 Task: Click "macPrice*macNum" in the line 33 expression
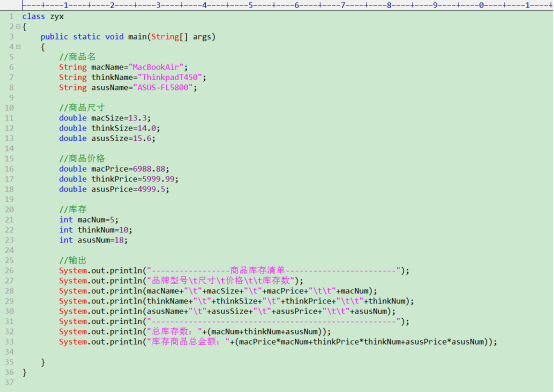point(274,342)
